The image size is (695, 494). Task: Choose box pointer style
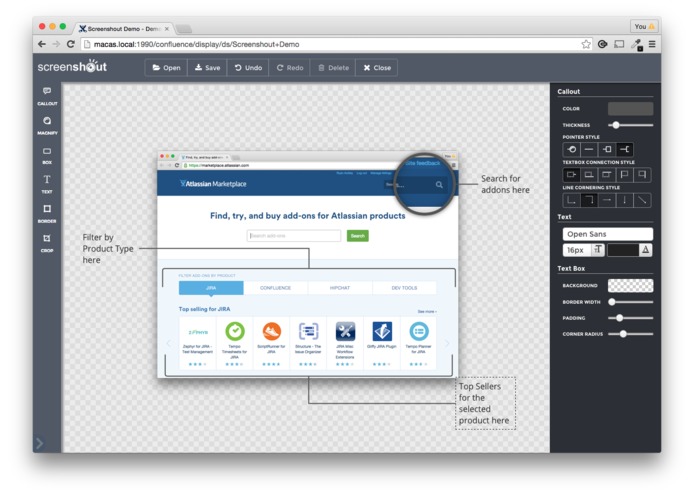(606, 149)
